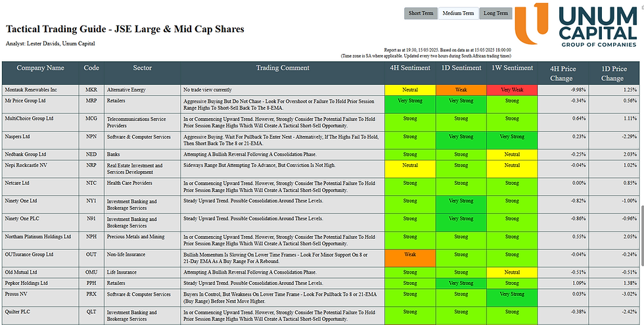Select Nepi Rockcastle NV company name
Viewport: 644px width, 325px height.
pyautogui.click(x=26, y=165)
